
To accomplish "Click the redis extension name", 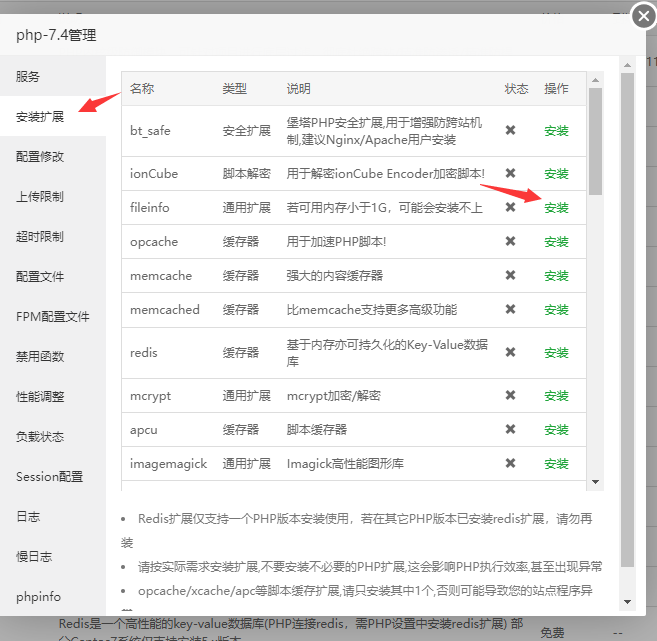I will 144,353.
